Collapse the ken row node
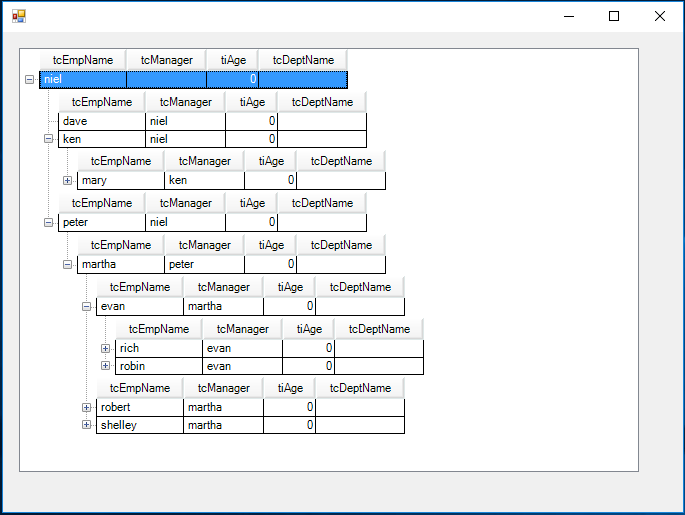The height and width of the screenshot is (515, 685). 48,139
